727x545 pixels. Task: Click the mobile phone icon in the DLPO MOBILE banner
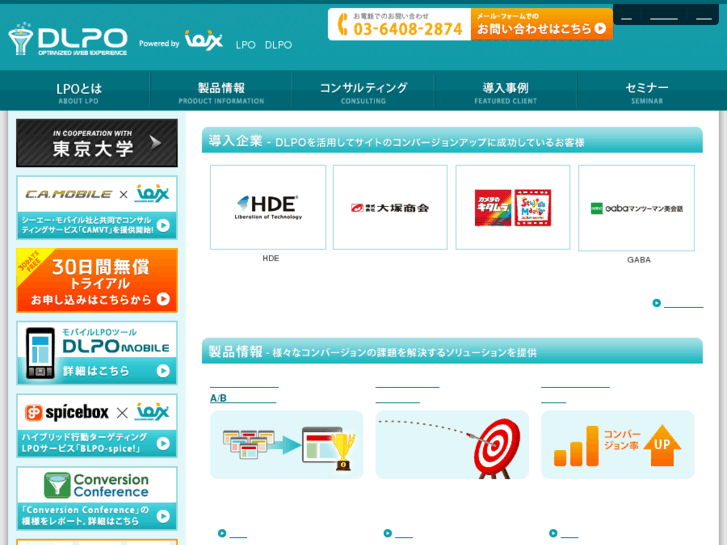coord(40,353)
